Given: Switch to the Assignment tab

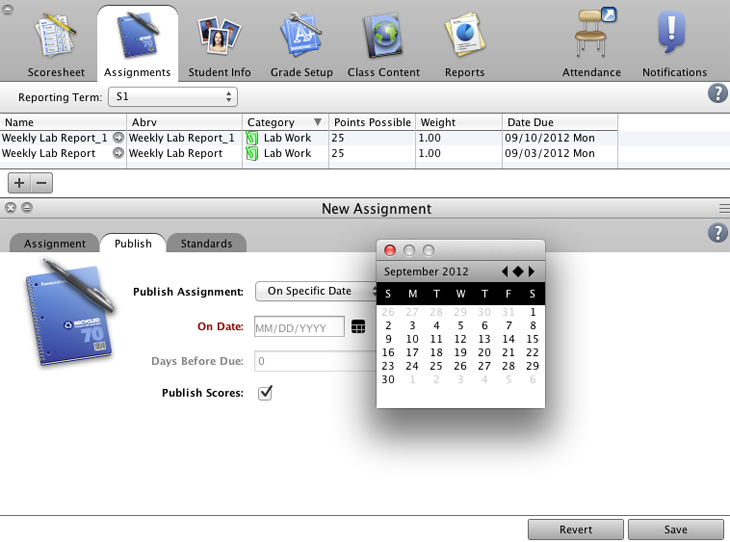Looking at the screenshot, I should coord(55,244).
